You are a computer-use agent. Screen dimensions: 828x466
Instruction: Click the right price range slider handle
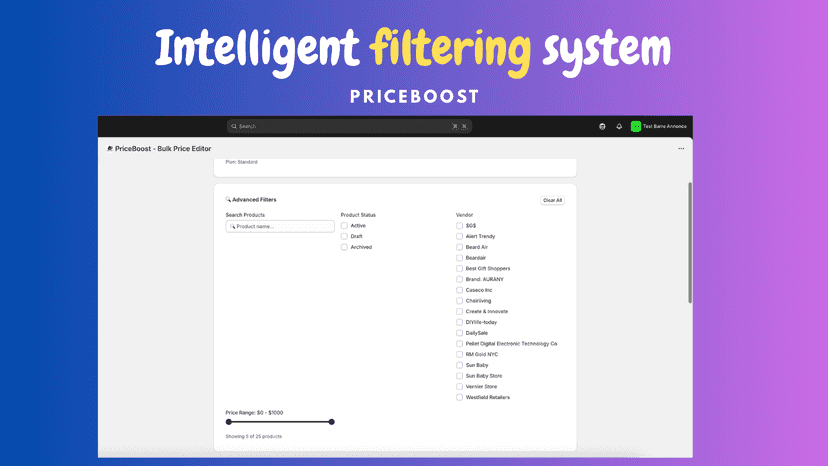(x=332, y=422)
